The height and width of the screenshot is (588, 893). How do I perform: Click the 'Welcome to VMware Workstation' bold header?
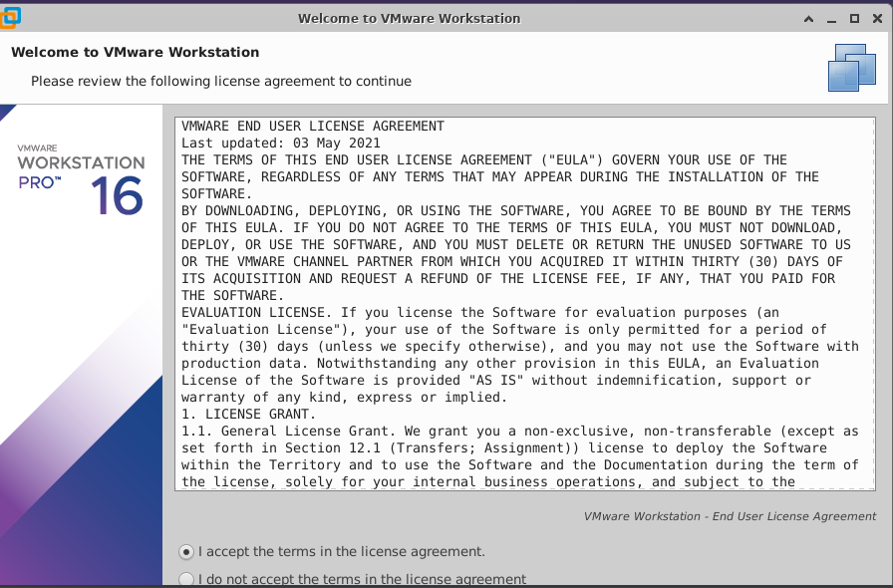coord(135,52)
